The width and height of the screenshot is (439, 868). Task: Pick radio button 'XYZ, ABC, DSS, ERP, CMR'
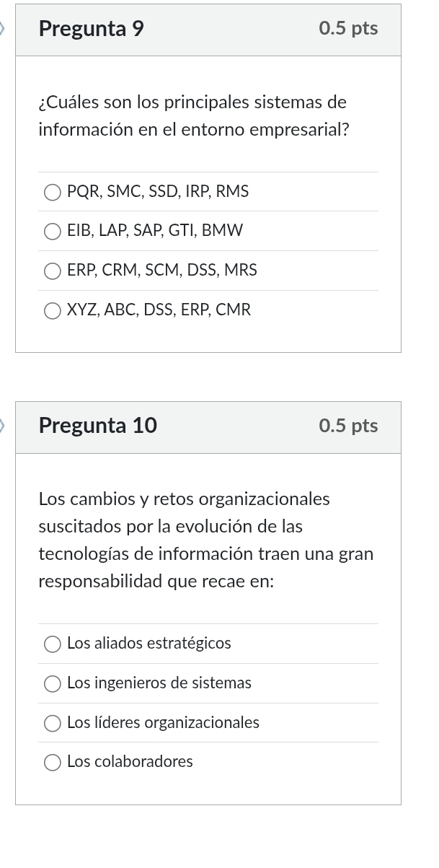53,311
